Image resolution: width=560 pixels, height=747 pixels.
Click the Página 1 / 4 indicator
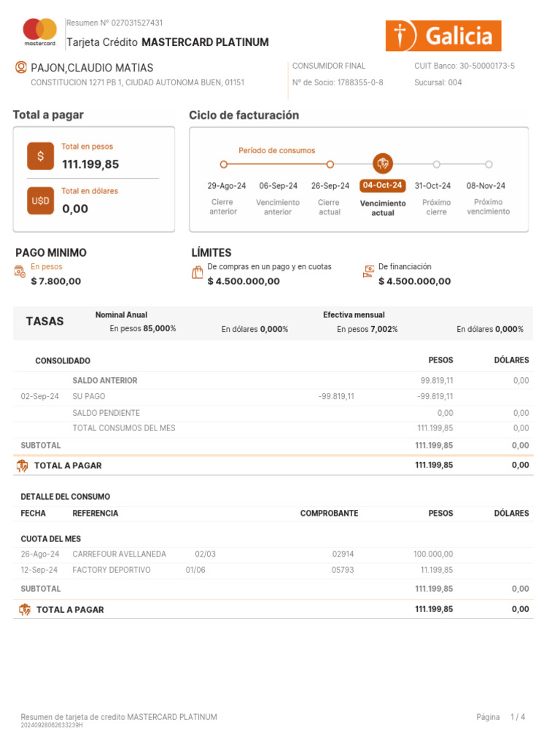pos(500,717)
